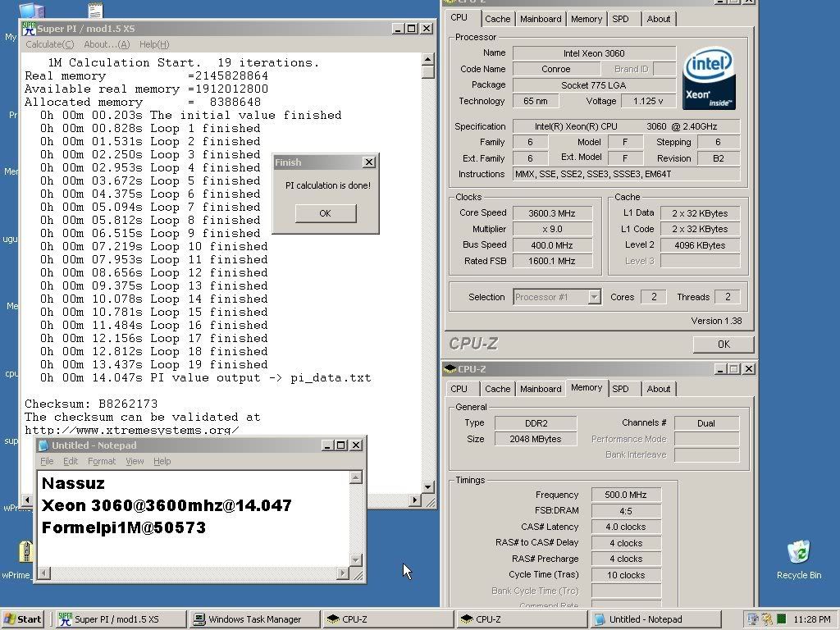Click the green CPU usage tray icon

pos(781,619)
